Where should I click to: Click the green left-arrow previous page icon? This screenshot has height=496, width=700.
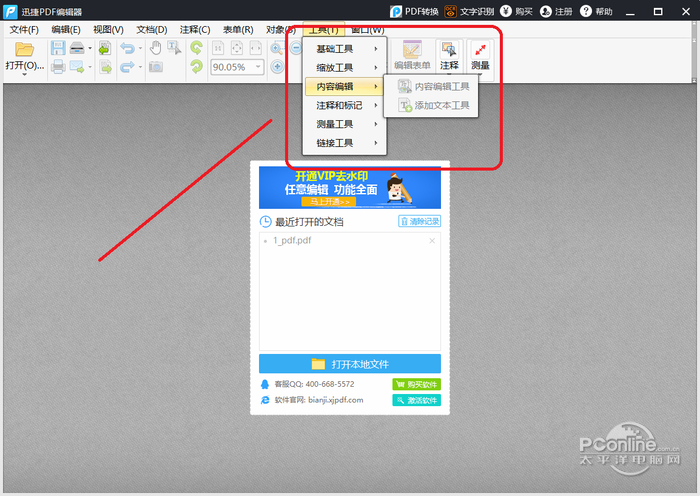pyautogui.click(x=105, y=48)
